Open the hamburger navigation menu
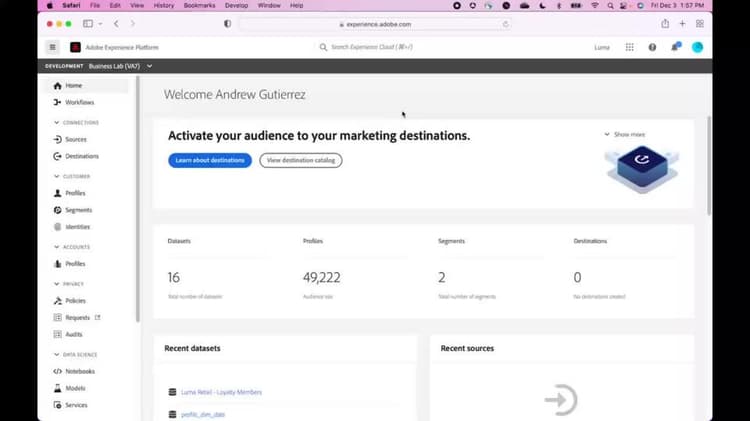The height and width of the screenshot is (421, 750). 53,47
